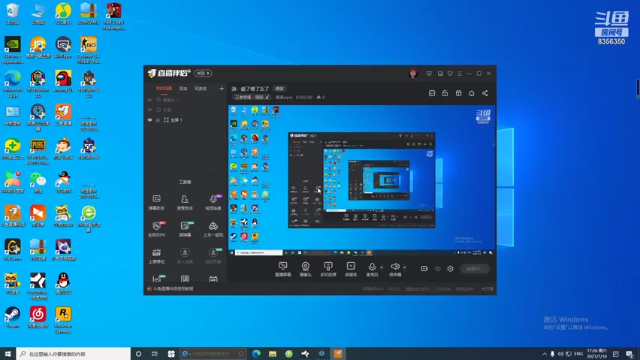Open the settings gear next to start button
The height and width of the screenshot is (360, 640).
(x=450, y=269)
